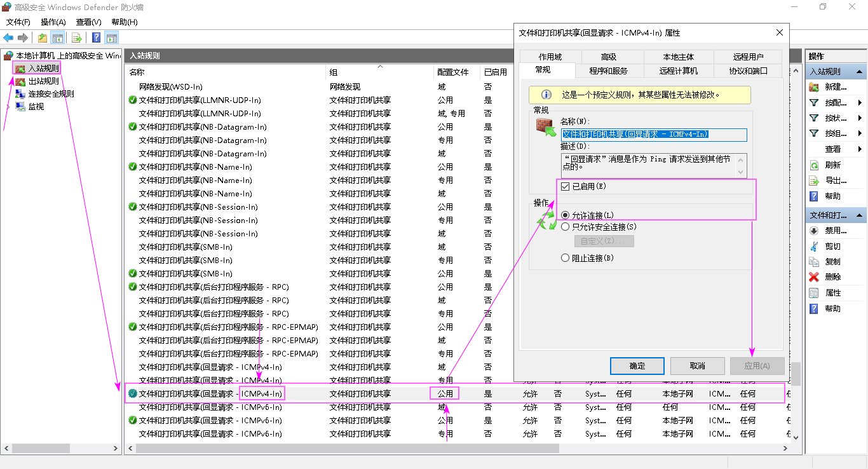868x469 pixels.
Task: Click 帮助 under the 文件和打... actions section
Action: pyautogui.click(x=833, y=308)
